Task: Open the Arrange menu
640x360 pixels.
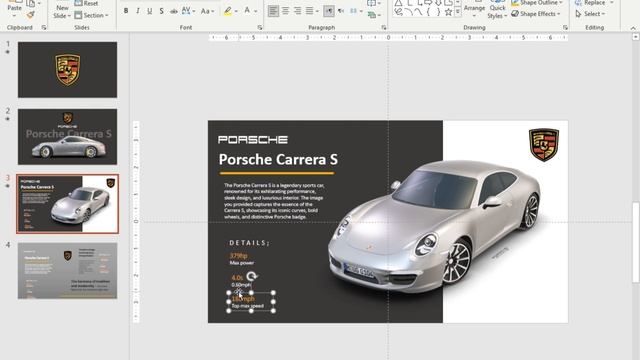Action: pos(474,10)
